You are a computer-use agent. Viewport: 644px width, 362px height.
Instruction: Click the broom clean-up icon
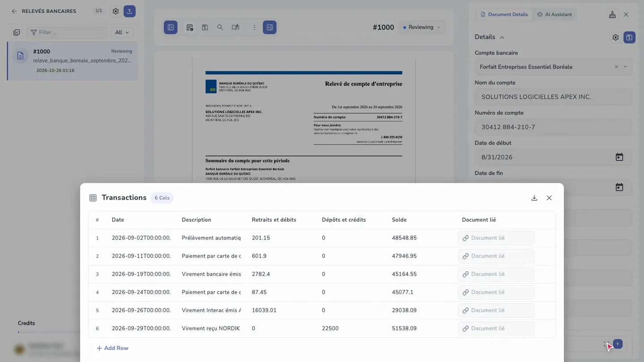(612, 14)
